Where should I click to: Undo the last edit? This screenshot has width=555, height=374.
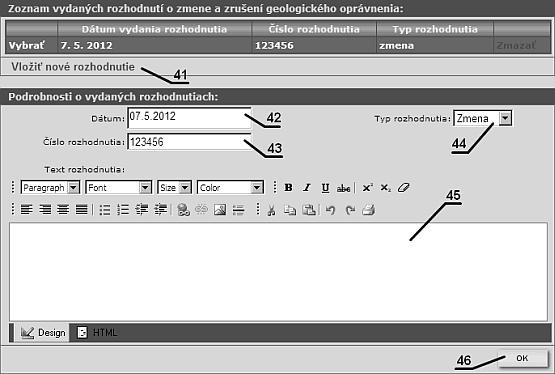(x=330, y=210)
